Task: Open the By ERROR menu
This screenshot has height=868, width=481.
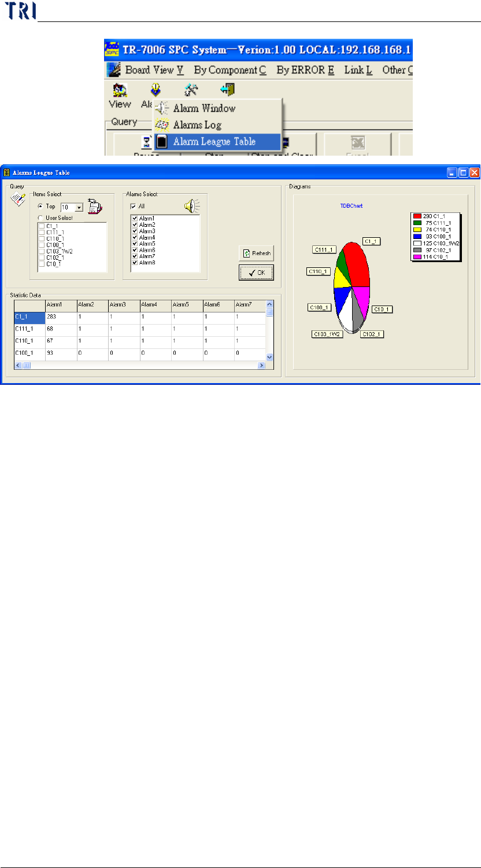Action: 305,70
